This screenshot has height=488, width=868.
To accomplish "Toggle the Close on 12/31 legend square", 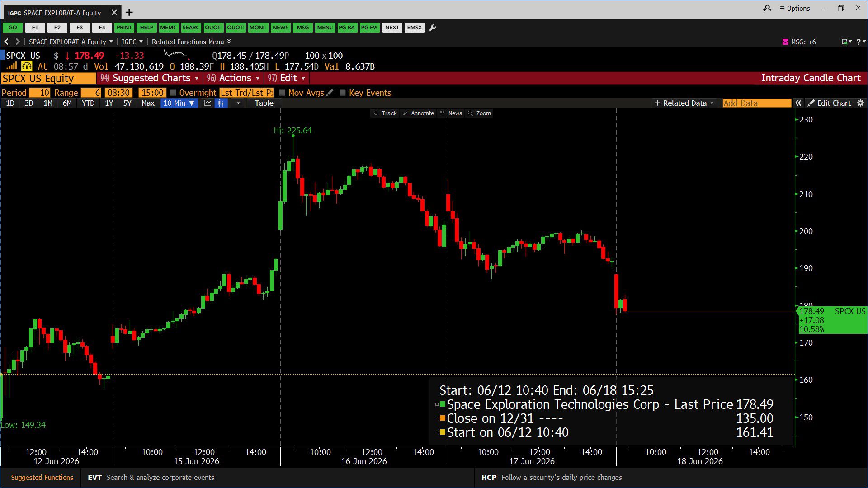I will click(443, 418).
